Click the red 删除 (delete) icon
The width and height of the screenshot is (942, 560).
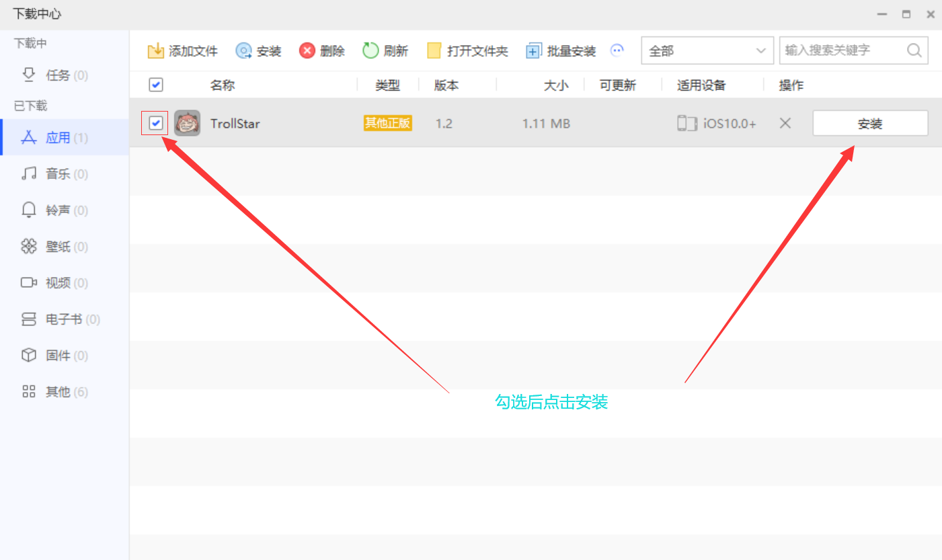pos(307,51)
